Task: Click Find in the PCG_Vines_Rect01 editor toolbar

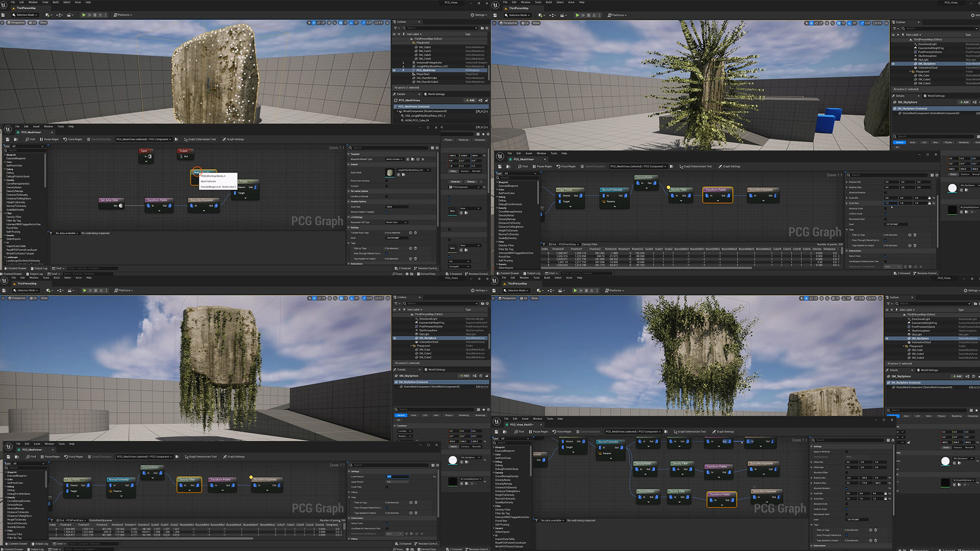Action: pos(519,432)
